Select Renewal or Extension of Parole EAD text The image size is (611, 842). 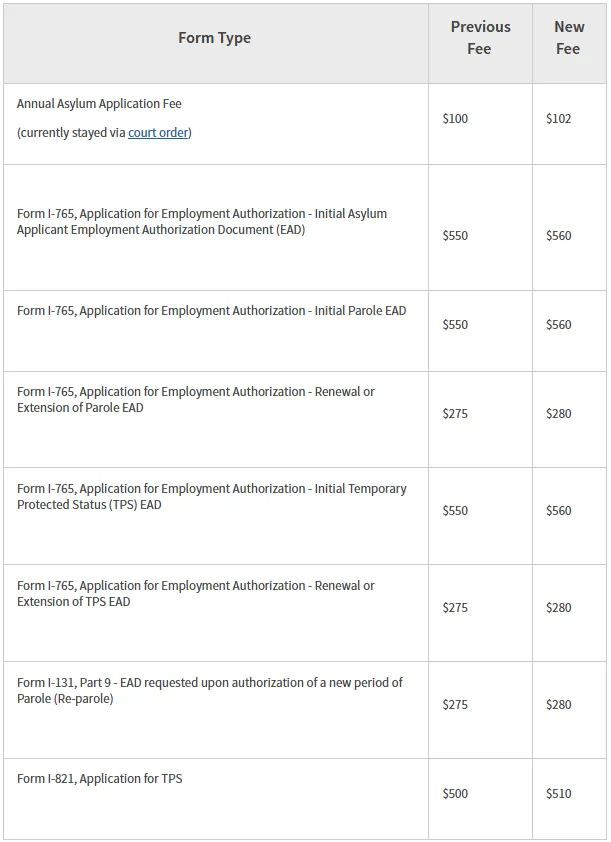(196, 400)
